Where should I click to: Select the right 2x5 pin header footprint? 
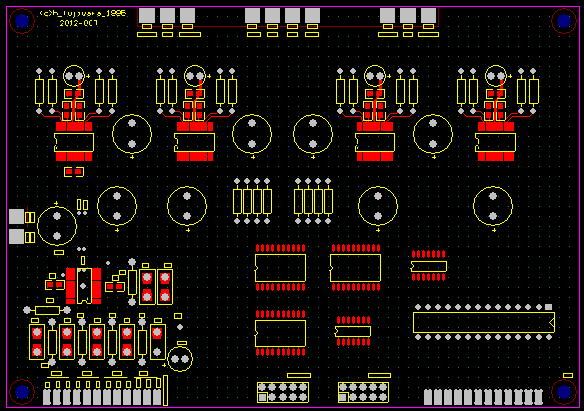pyautogui.click(x=363, y=392)
